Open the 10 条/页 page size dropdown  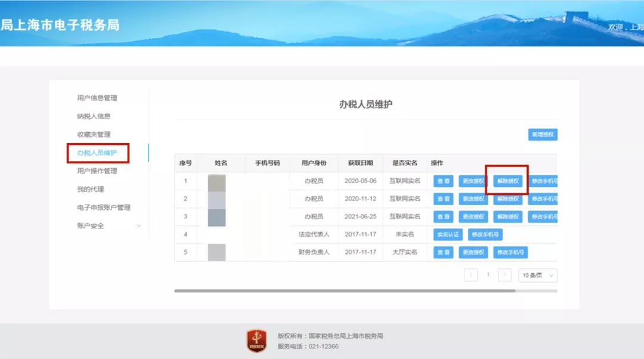(x=536, y=275)
